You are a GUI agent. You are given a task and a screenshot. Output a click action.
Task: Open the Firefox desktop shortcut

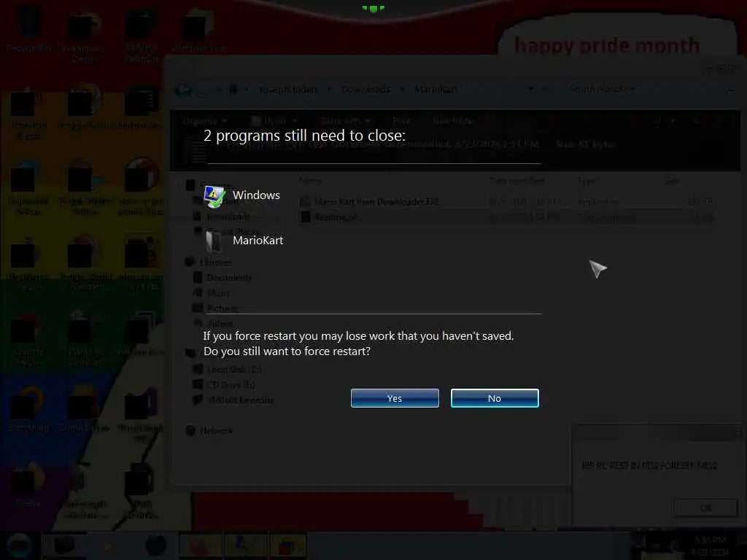point(28,486)
